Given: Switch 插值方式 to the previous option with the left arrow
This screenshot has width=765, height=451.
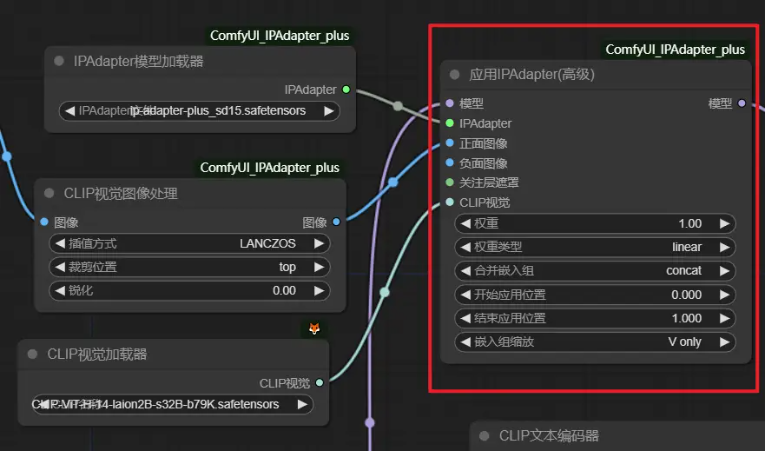Looking at the screenshot, I should pos(60,243).
